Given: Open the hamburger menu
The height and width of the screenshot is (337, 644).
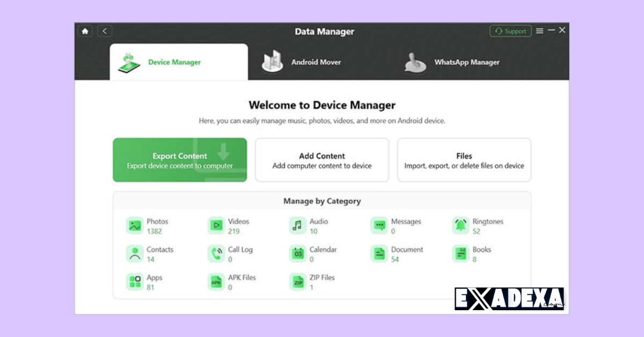Looking at the screenshot, I should tap(539, 31).
